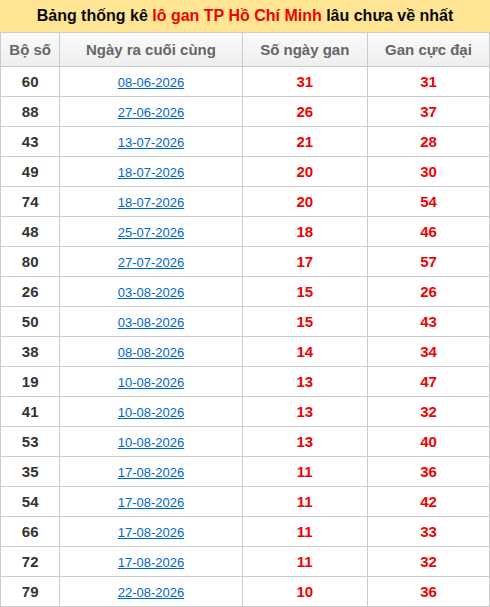
Task: Follow the 08-08-2026 date link
Action: pos(151,352)
